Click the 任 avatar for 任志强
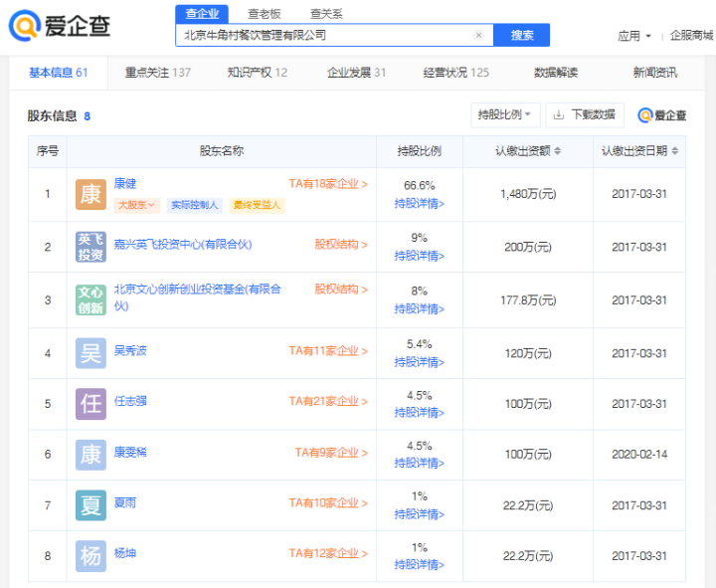The width and height of the screenshot is (716, 588). [x=90, y=404]
